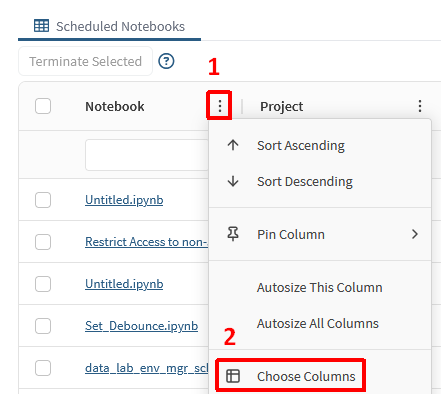Screen dimensions: 441x394
Task: Switch to the Scheduled Notebooks tab
Action: (x=109, y=26)
